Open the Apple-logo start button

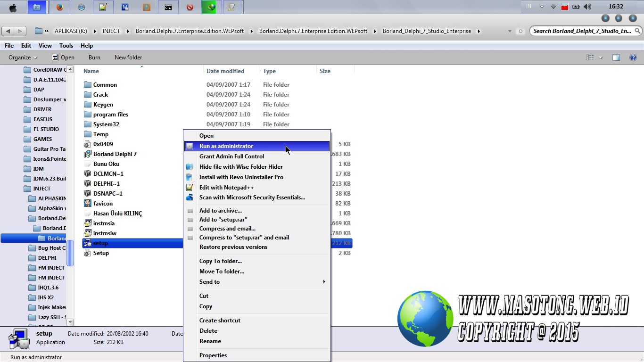pos(13,7)
